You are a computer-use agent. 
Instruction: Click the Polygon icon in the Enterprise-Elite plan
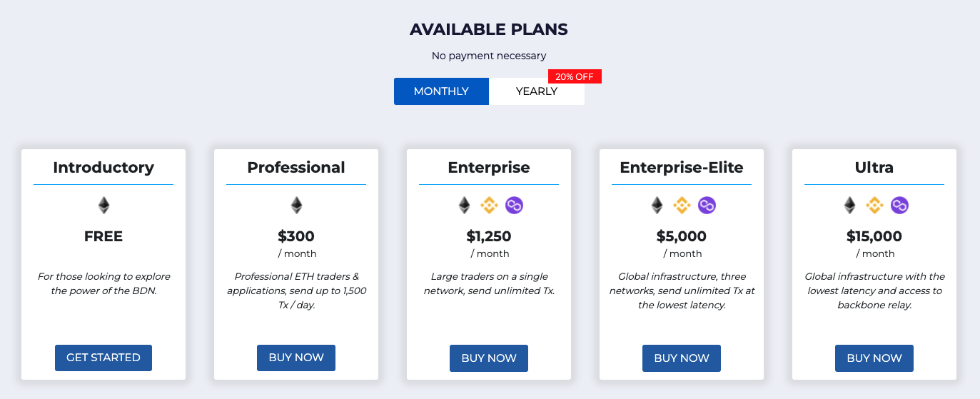[707, 206]
